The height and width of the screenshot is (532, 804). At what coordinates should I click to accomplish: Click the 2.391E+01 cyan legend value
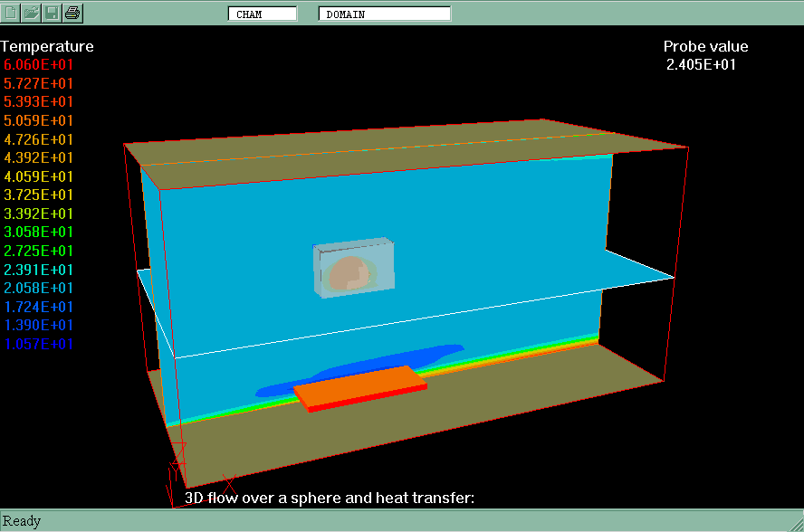[39, 270]
